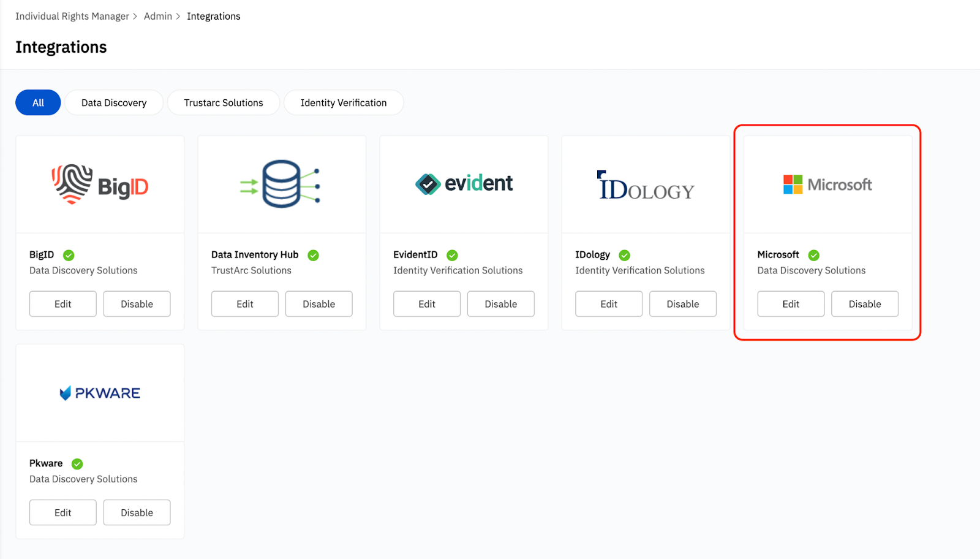The height and width of the screenshot is (559, 980).
Task: Edit the Pkware integration
Action: tap(63, 512)
